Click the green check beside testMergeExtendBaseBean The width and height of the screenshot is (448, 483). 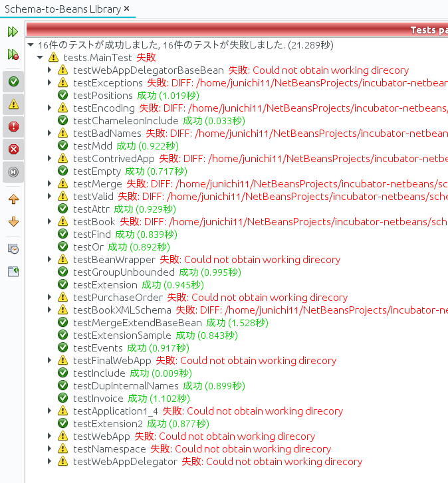coord(63,322)
